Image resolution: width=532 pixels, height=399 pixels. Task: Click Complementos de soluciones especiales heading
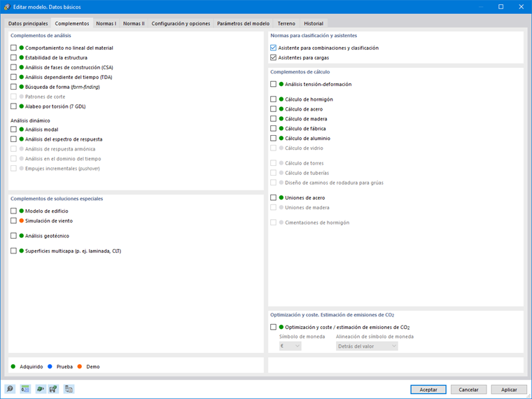pyautogui.click(x=57, y=199)
